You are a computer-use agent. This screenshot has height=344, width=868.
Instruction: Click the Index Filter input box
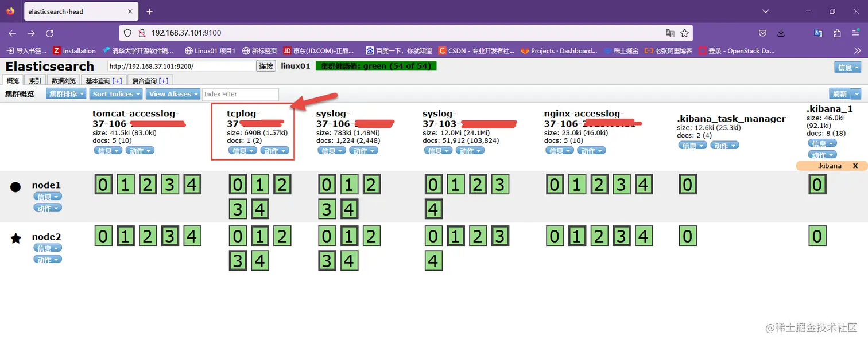[x=241, y=94]
